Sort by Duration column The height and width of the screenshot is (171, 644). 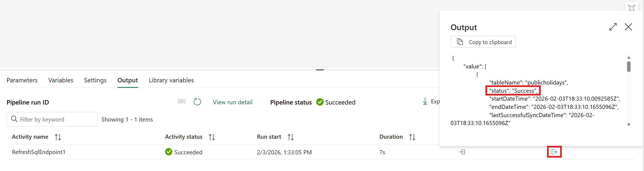(412, 137)
